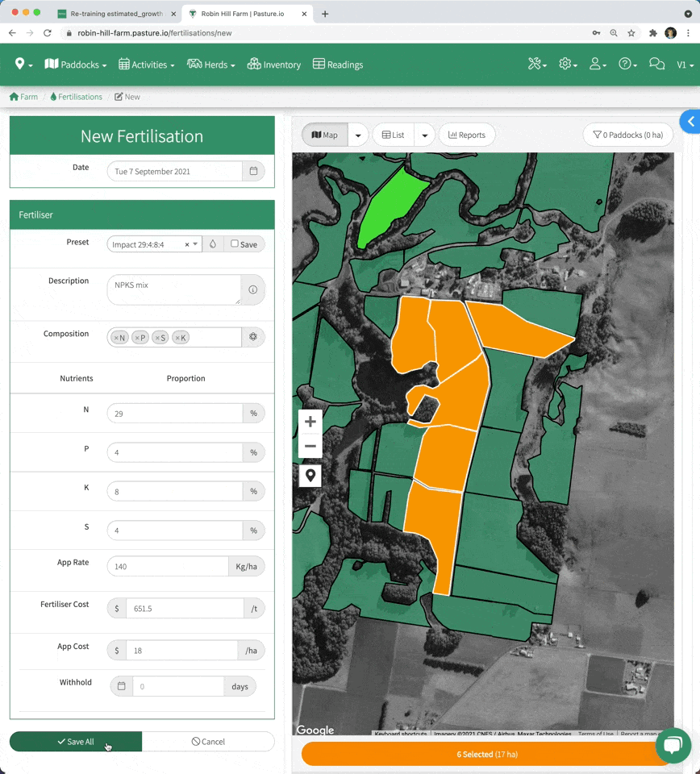
Task: Click the N proportion field
Action: coord(175,414)
